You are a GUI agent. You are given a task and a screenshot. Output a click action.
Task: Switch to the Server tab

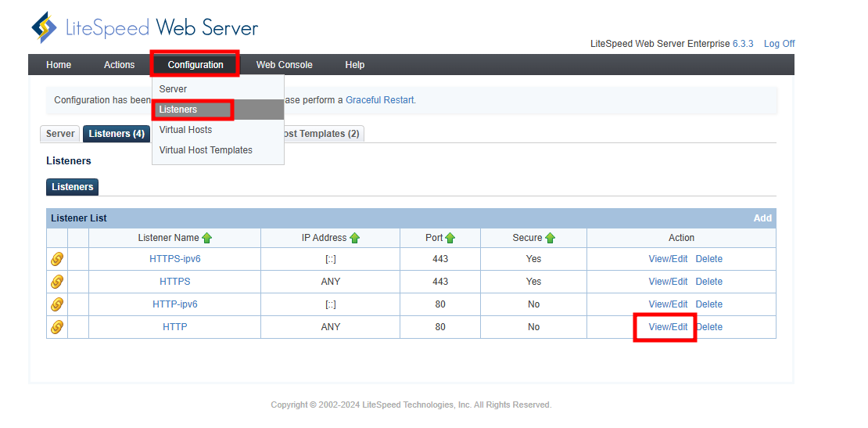pos(60,134)
